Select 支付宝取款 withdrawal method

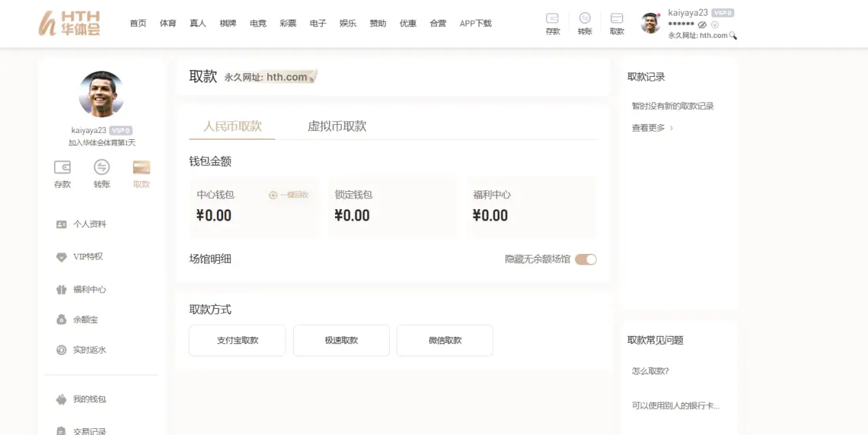237,341
